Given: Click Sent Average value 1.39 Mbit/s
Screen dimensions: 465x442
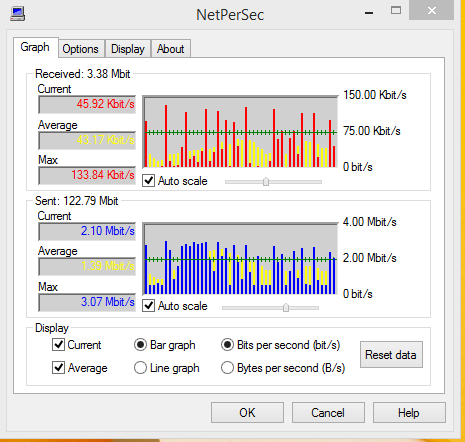Looking at the screenshot, I should point(87,267).
